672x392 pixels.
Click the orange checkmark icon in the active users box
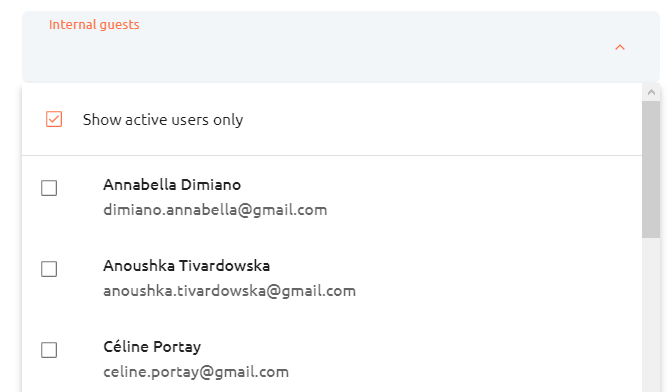(x=54, y=119)
